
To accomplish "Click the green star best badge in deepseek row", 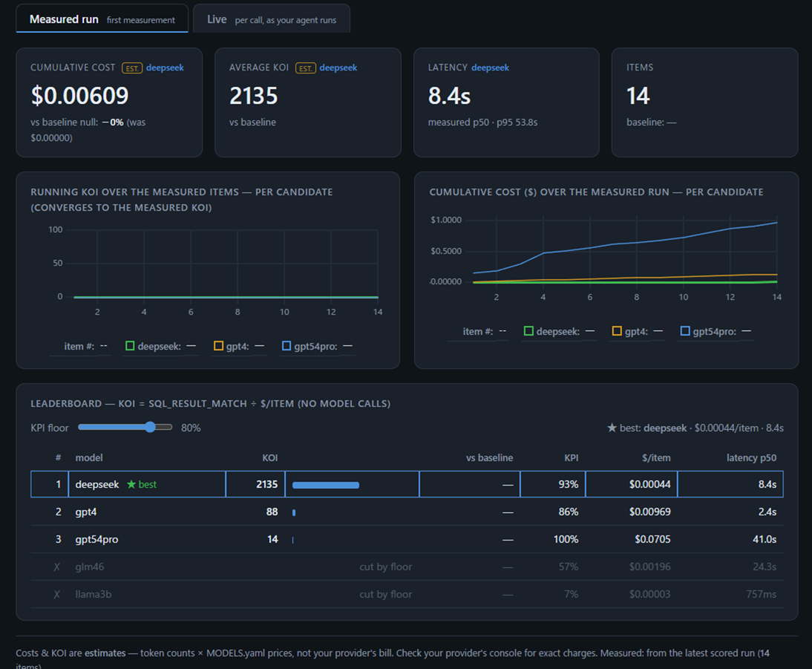I will click(x=141, y=484).
